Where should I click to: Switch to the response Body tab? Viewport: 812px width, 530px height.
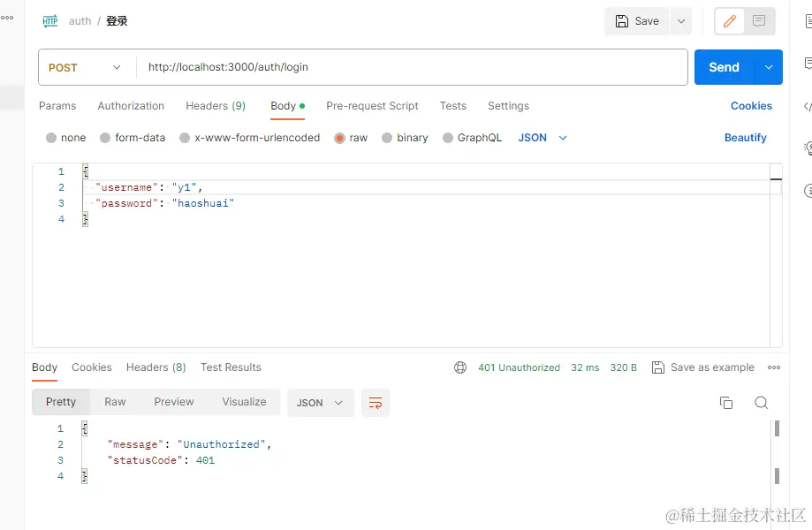(44, 367)
